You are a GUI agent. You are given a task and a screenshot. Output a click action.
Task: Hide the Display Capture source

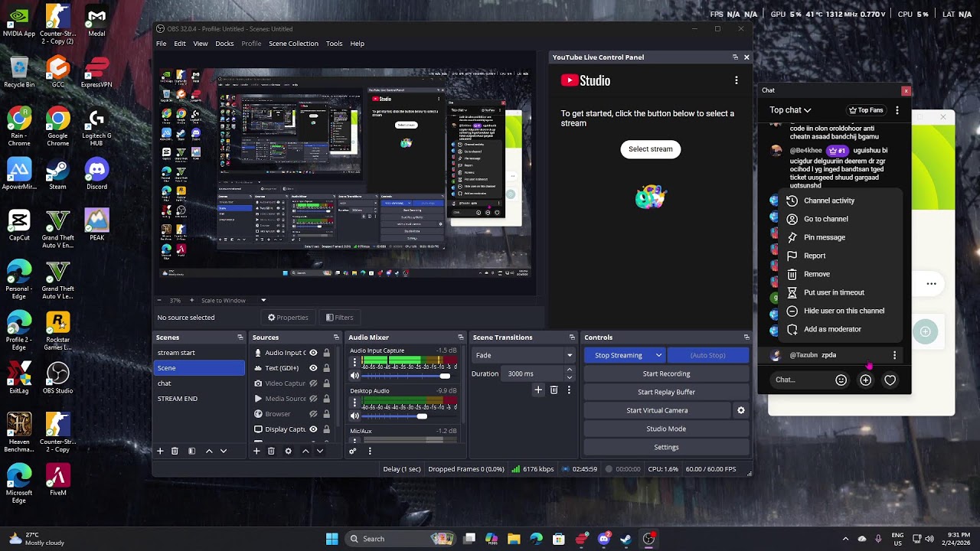click(x=313, y=429)
